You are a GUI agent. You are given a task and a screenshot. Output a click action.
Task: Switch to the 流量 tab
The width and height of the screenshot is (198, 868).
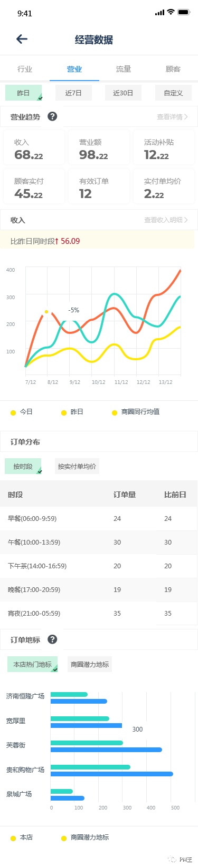click(124, 69)
